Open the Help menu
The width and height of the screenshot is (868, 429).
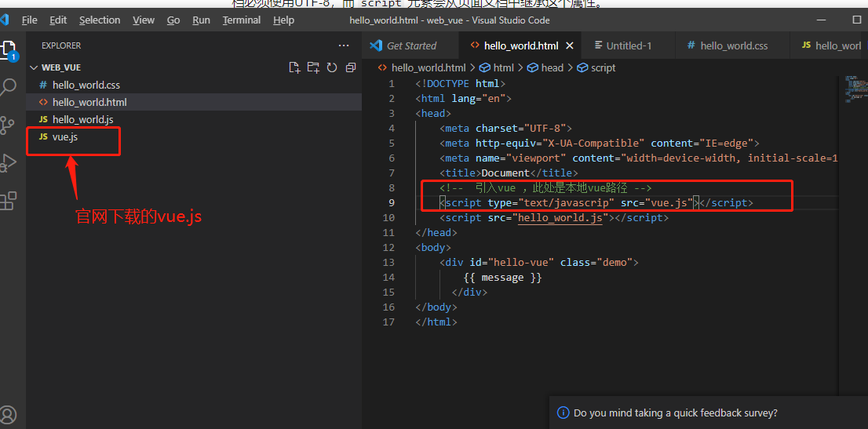[x=283, y=20]
